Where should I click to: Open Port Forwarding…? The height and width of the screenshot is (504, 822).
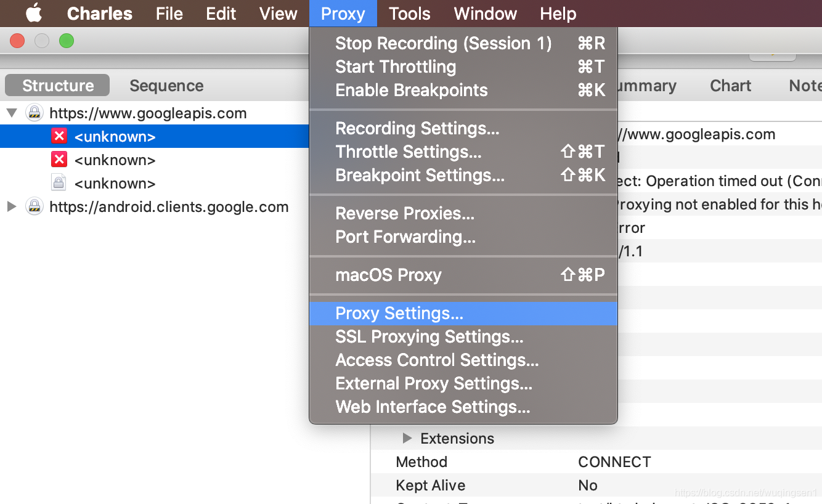(x=463, y=237)
